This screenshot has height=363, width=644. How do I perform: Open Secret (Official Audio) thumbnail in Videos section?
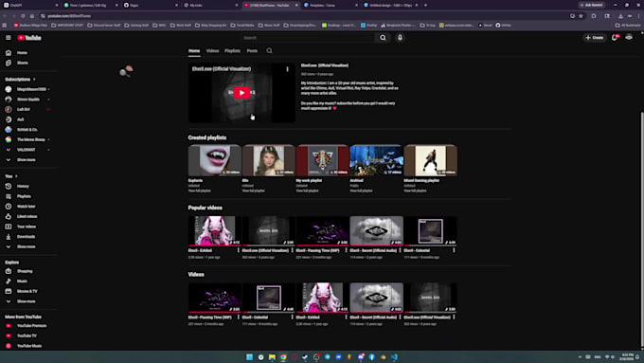click(x=377, y=298)
